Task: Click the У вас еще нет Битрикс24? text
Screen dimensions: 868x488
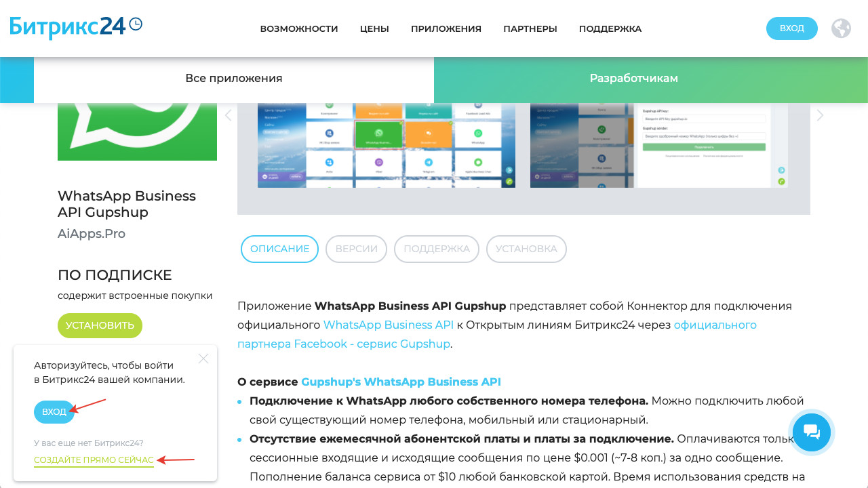Action: pos(89,443)
